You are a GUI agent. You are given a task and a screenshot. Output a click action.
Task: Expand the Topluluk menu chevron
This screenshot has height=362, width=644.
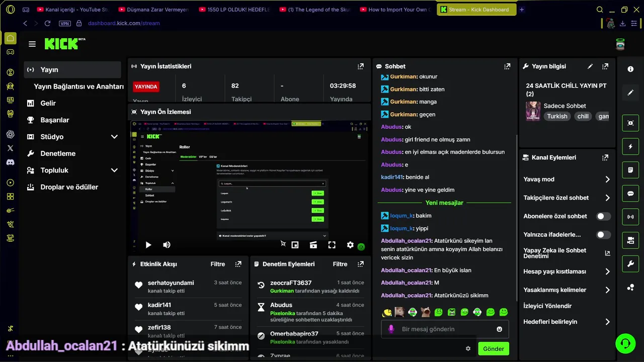tap(114, 170)
